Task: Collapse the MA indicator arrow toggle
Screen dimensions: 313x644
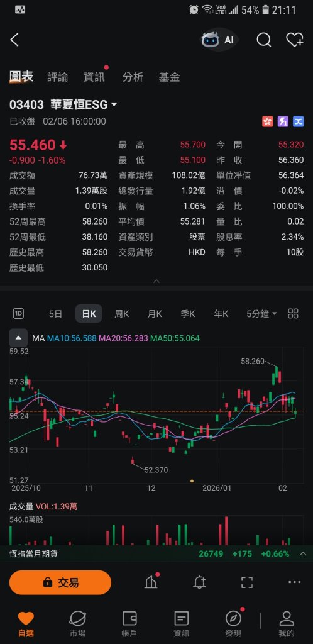Action: (x=18, y=338)
